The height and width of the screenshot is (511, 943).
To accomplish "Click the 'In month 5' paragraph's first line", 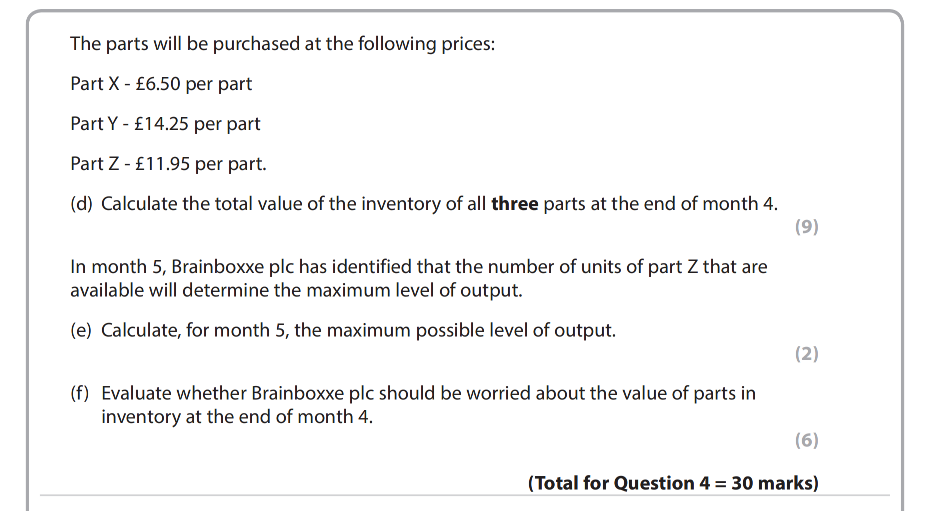I will click(x=419, y=267).
